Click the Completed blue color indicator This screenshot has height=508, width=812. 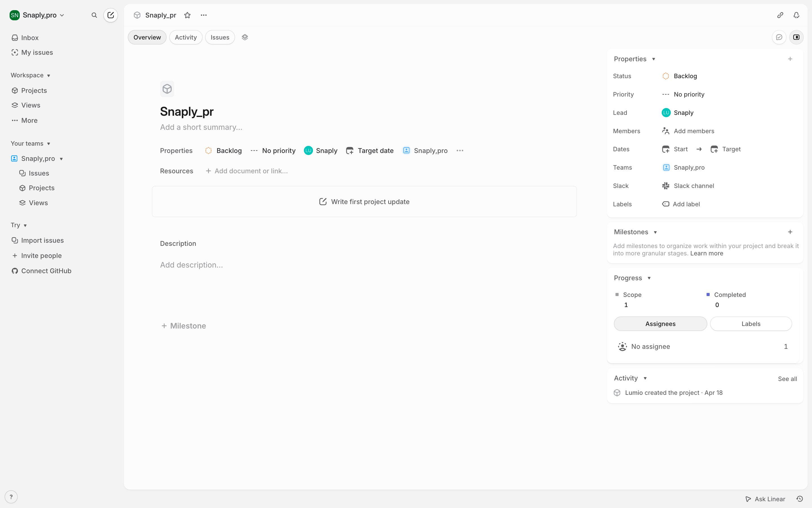(x=708, y=295)
